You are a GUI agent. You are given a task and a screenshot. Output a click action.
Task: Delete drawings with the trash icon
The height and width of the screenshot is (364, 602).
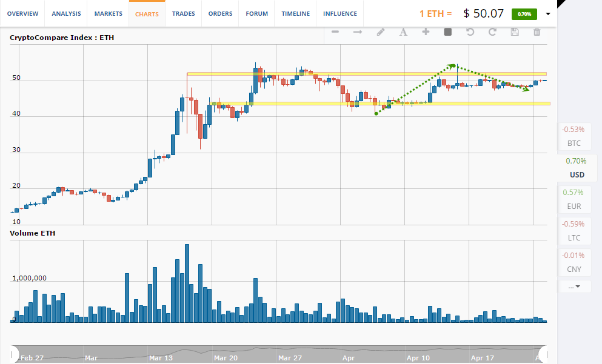(537, 32)
